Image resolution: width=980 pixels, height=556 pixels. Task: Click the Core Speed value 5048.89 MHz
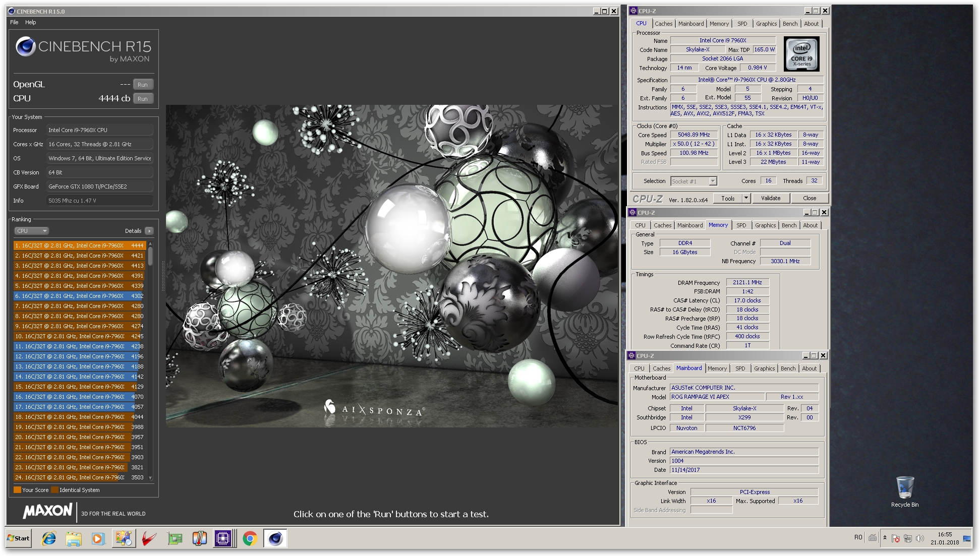(x=694, y=135)
